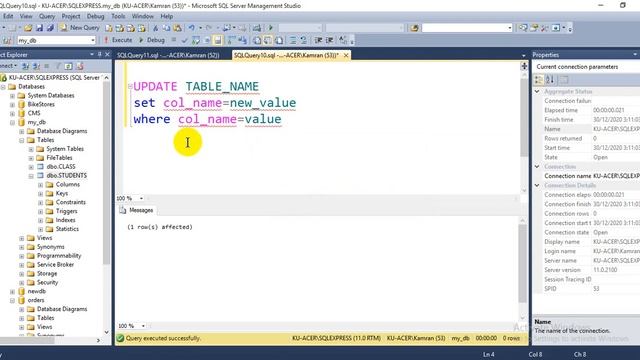This screenshot has height=360, width=640.
Task: Display estimated execution plan icon
Action: [x=196, y=40]
